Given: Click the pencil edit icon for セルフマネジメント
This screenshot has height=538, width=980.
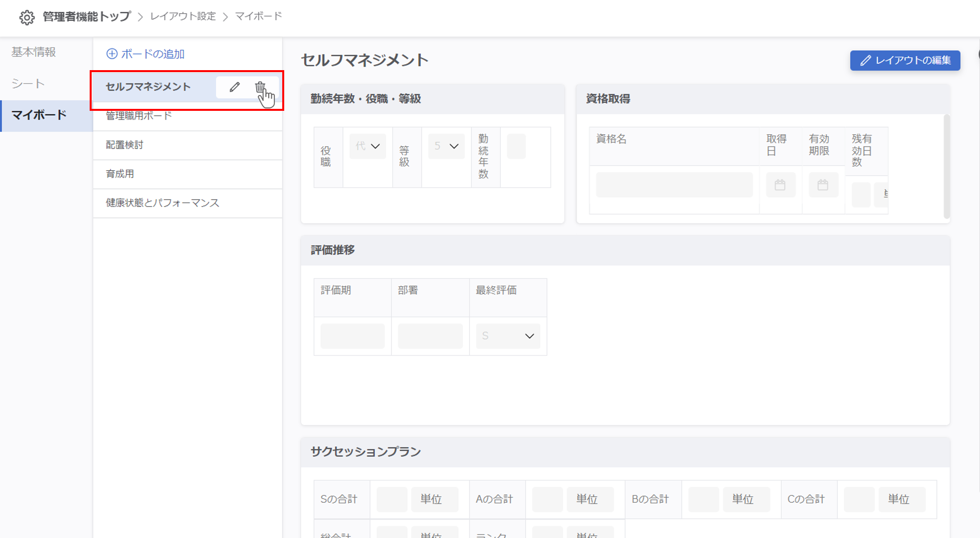Looking at the screenshot, I should [x=235, y=87].
